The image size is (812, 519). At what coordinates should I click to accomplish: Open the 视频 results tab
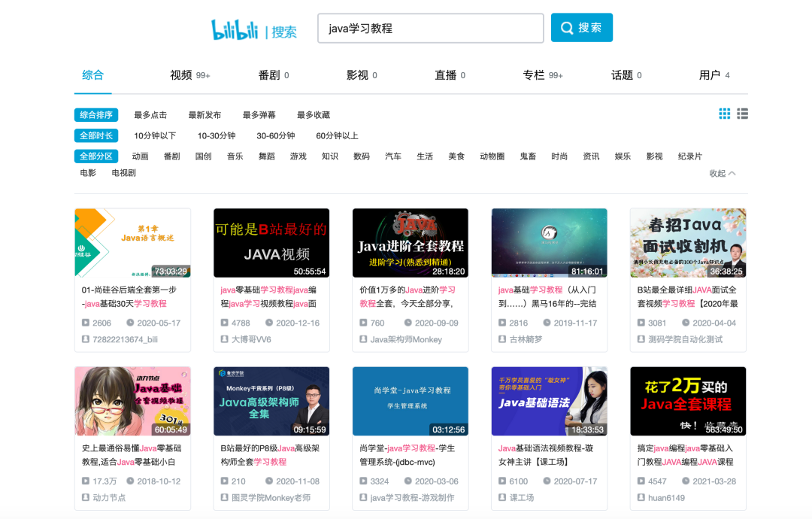click(x=181, y=75)
